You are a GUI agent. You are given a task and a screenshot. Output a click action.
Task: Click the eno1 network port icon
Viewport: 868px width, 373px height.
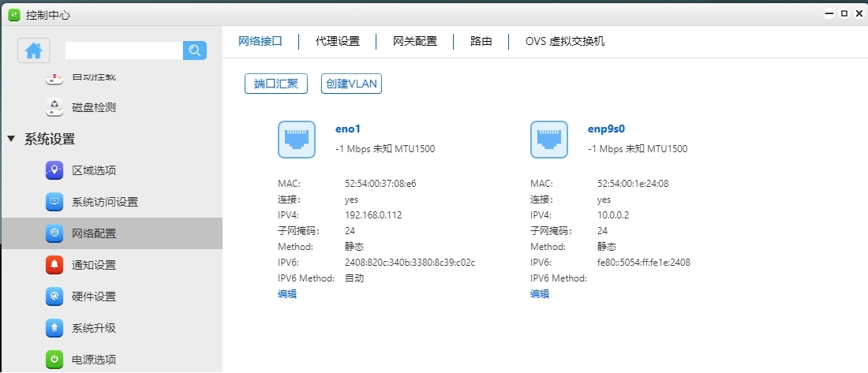click(x=297, y=140)
